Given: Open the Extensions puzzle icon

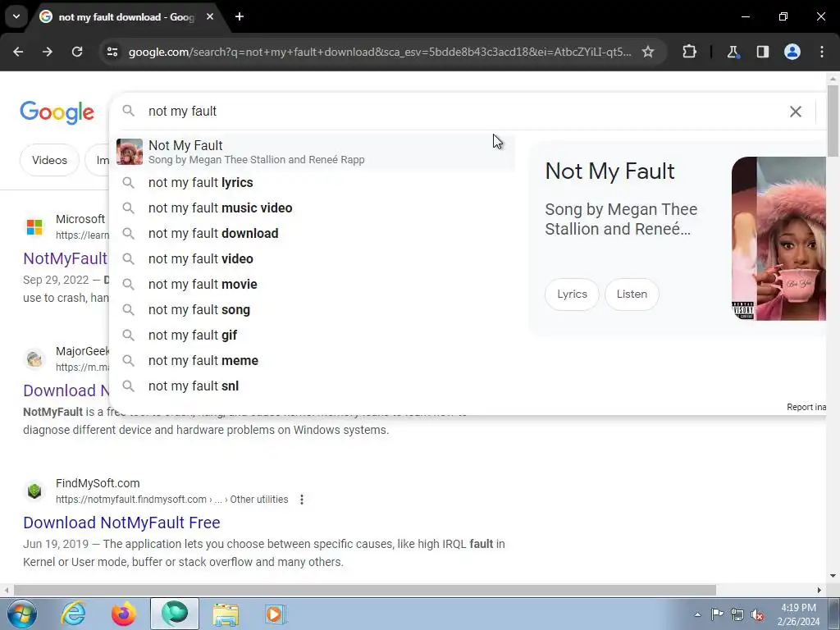Looking at the screenshot, I should pyautogui.click(x=689, y=52).
